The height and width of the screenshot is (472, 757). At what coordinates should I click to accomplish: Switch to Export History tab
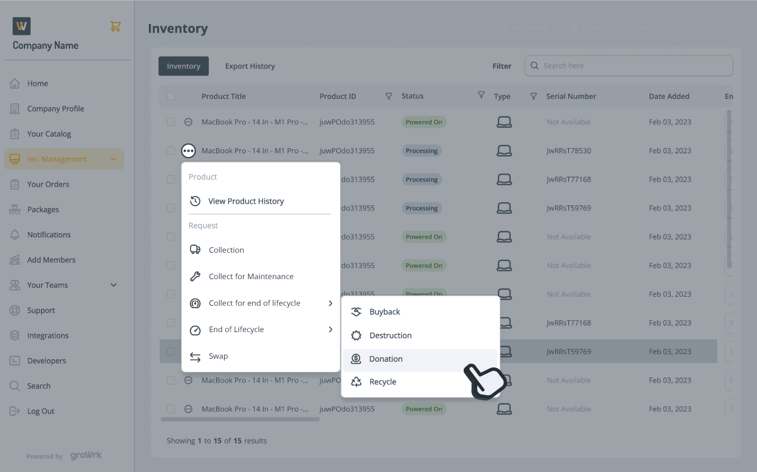click(x=250, y=66)
